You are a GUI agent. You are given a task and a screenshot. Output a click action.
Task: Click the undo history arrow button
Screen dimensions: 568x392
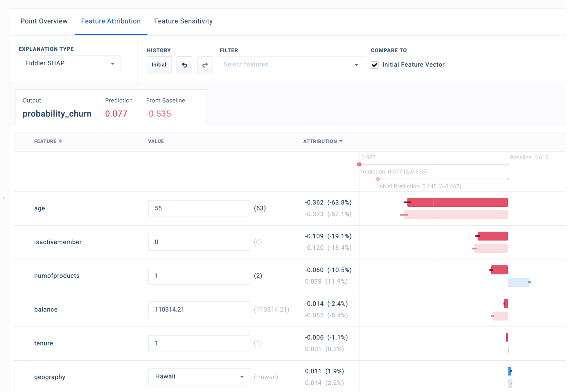click(x=184, y=65)
